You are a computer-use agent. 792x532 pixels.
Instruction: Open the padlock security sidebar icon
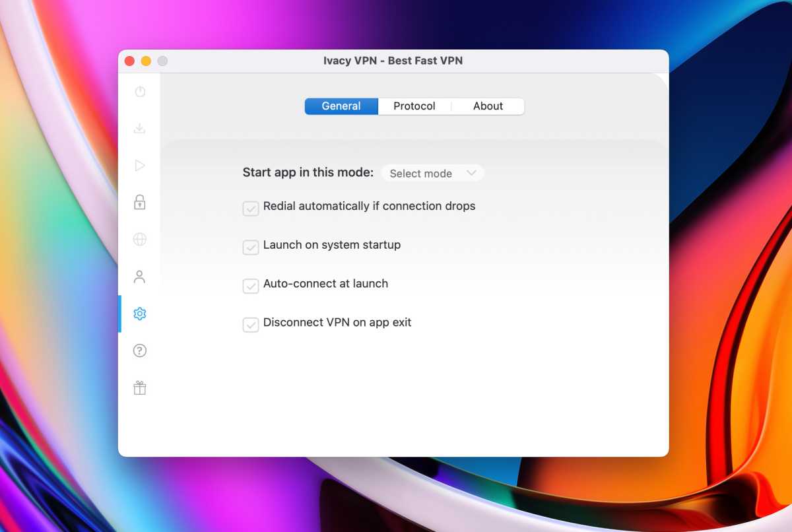139,202
